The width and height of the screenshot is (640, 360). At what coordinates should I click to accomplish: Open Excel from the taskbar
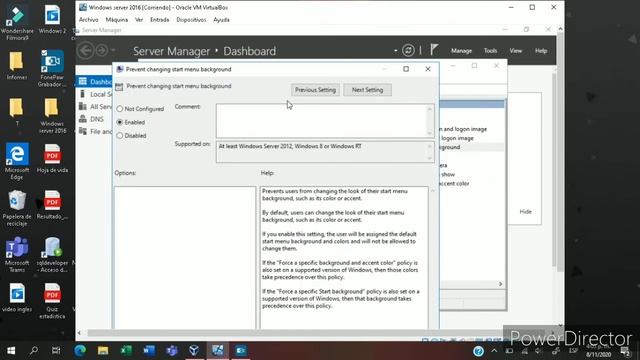point(126,351)
